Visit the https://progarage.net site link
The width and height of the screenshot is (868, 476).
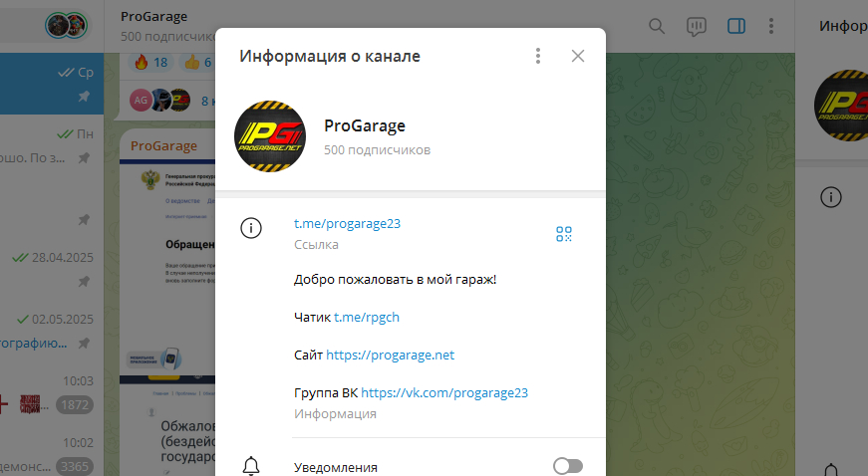click(x=391, y=355)
